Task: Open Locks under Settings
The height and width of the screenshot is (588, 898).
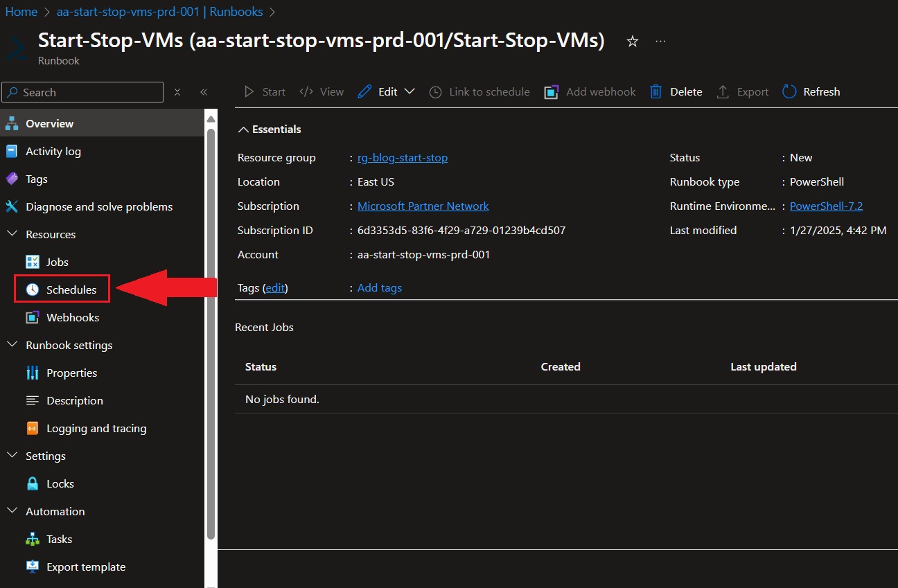Action: pyautogui.click(x=60, y=483)
